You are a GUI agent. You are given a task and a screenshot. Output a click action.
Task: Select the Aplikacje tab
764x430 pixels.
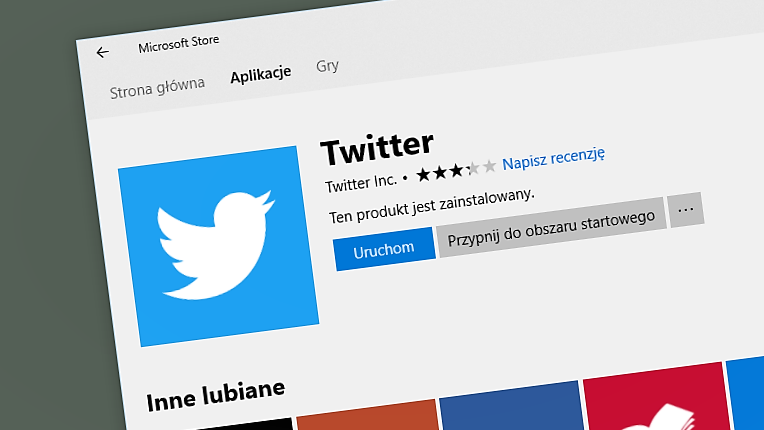[261, 75]
